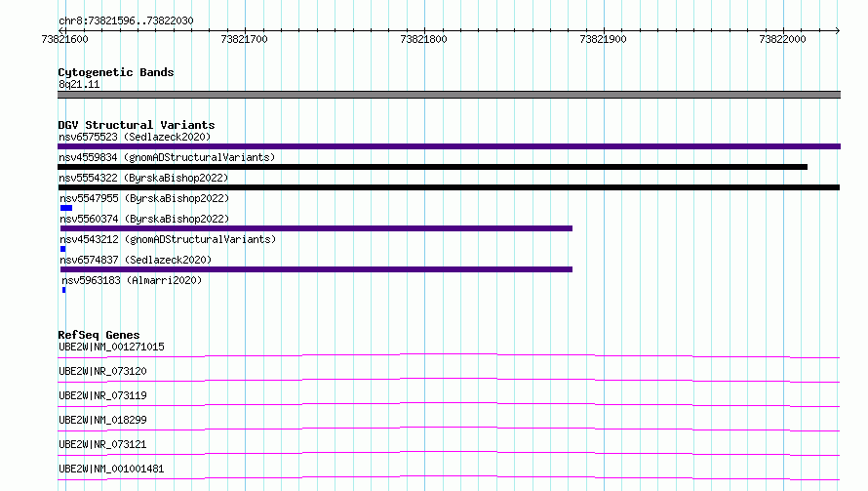
Task: Click variant label nsv5963183 (Almarri2020)
Action: coord(132,280)
